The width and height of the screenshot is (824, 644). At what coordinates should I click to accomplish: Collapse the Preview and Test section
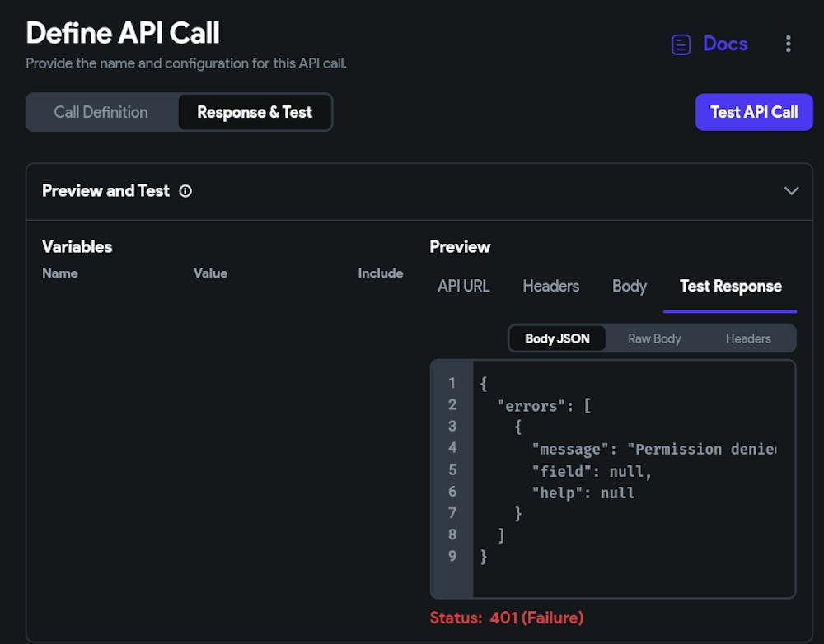(791, 191)
